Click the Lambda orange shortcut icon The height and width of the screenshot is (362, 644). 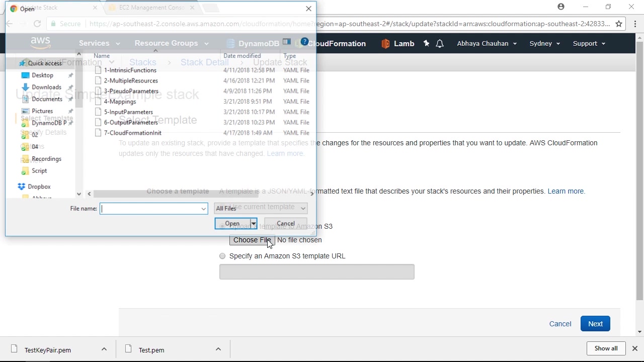(385, 44)
